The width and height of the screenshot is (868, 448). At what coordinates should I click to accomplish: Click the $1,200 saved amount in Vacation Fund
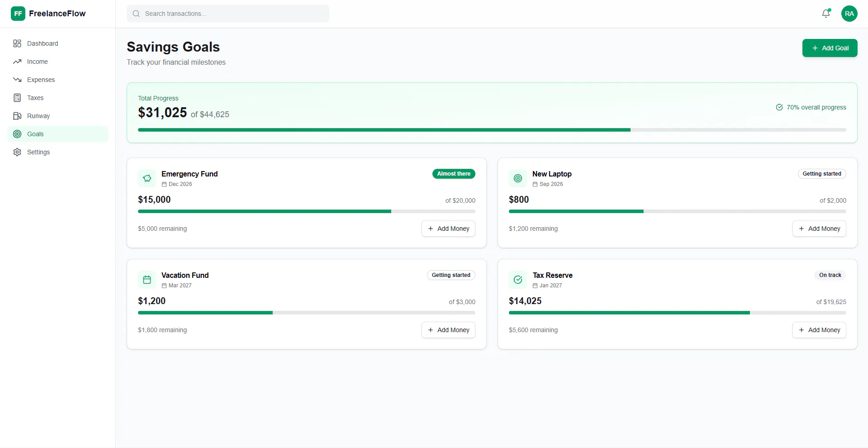tap(152, 301)
